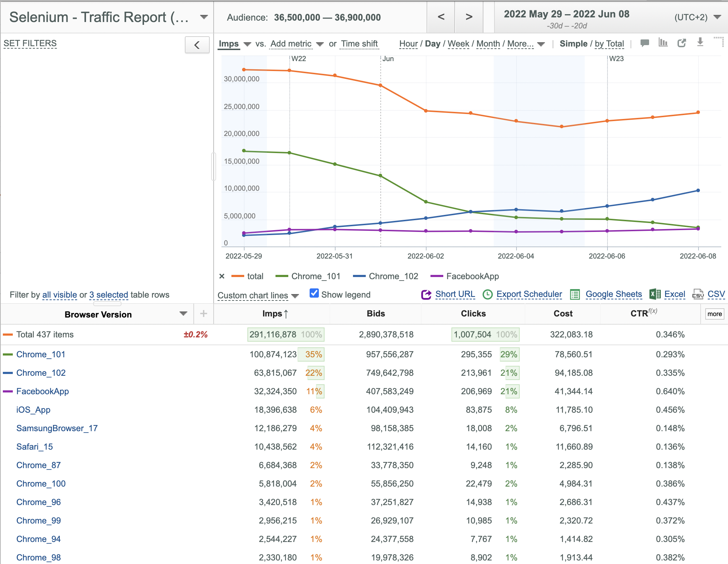Click the Google Sheets icon
Image resolution: width=728 pixels, height=564 pixels.
click(575, 294)
